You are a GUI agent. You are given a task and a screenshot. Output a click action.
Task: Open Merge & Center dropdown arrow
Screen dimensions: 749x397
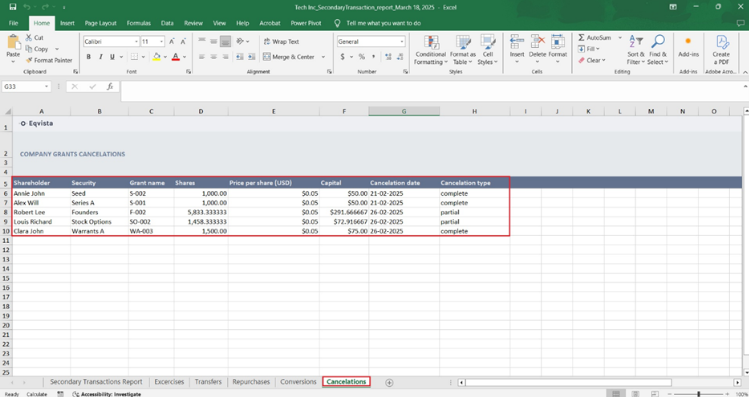pos(323,57)
